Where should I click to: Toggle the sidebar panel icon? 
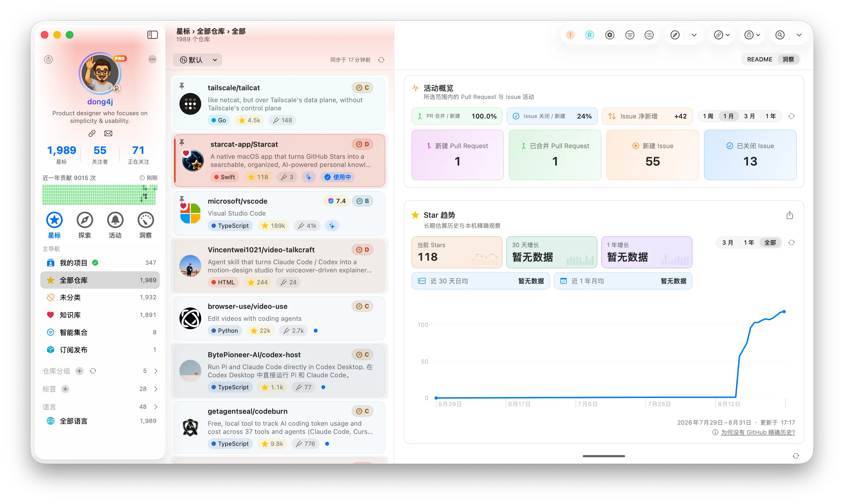(153, 35)
